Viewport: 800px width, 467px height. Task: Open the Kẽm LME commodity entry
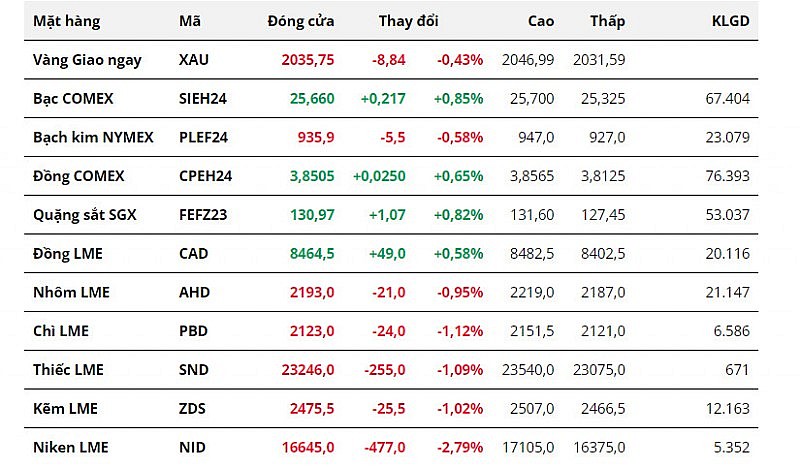click(64, 409)
